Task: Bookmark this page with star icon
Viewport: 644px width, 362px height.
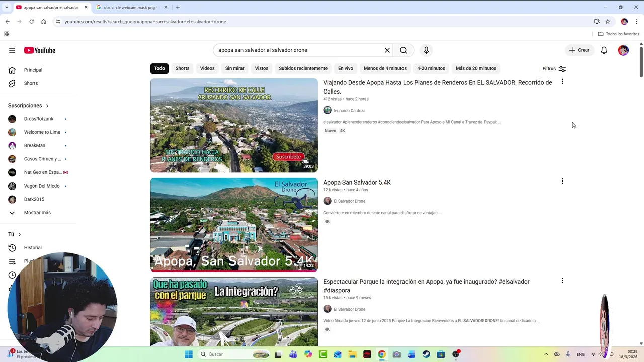Action: click(x=608, y=22)
